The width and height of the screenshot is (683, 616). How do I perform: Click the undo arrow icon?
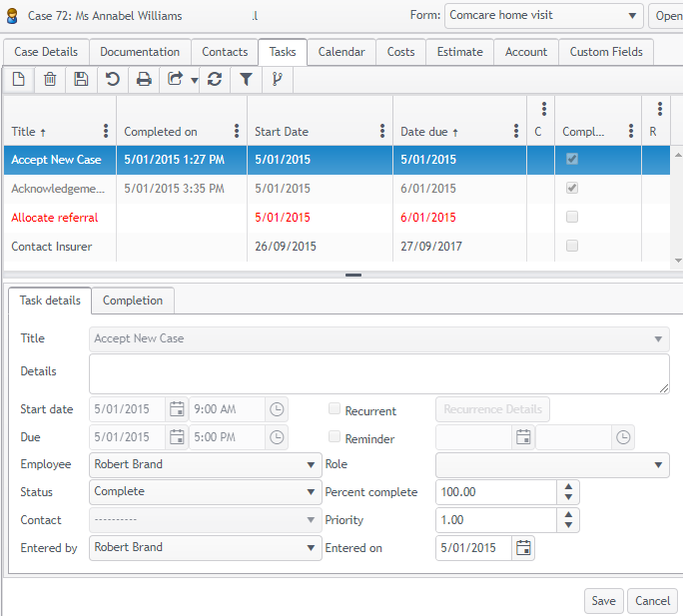click(x=113, y=80)
